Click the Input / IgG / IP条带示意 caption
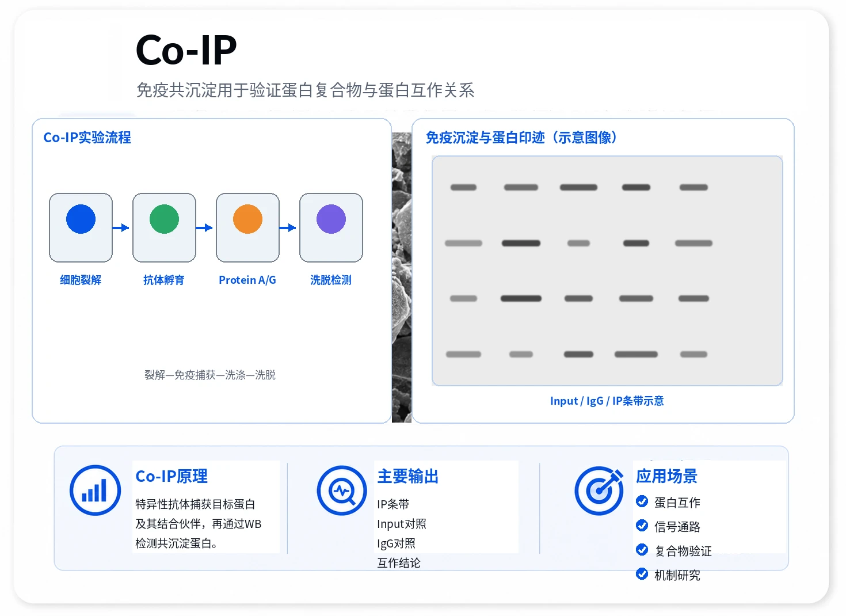Screen dimensions: 846x616 607,401
